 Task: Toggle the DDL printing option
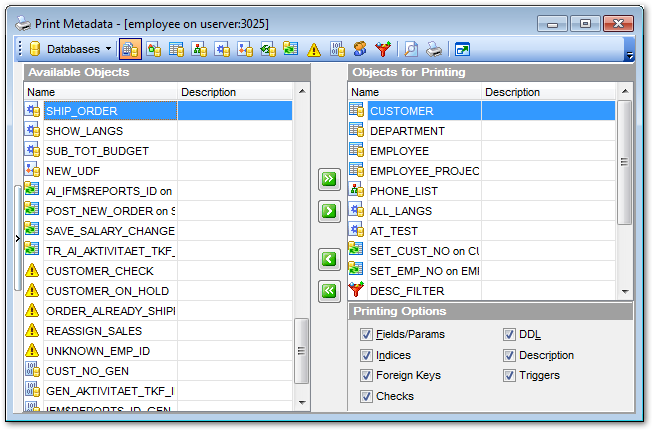(510, 335)
